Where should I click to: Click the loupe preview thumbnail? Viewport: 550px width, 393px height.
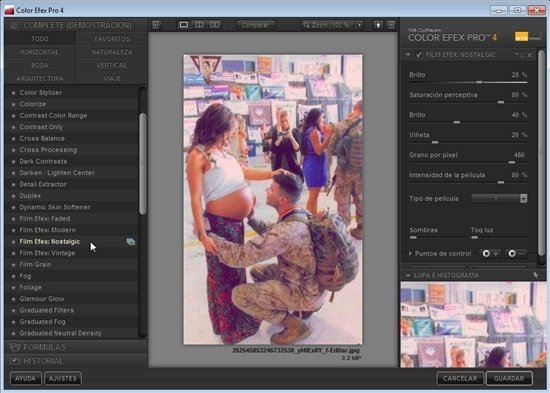[x=473, y=325]
